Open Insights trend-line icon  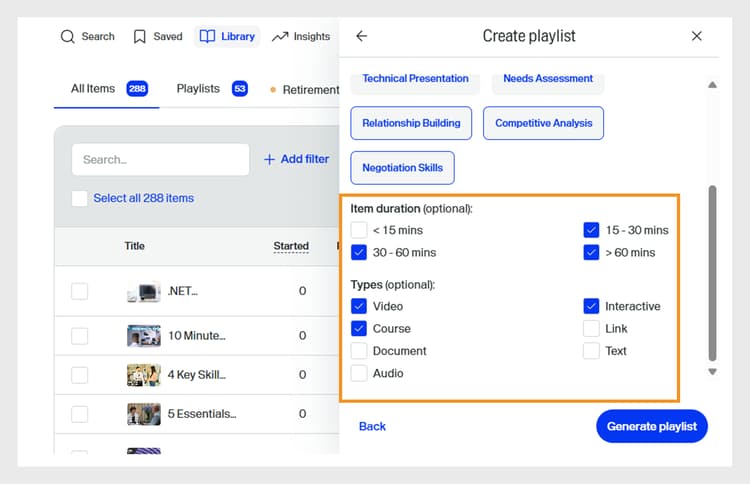point(280,37)
